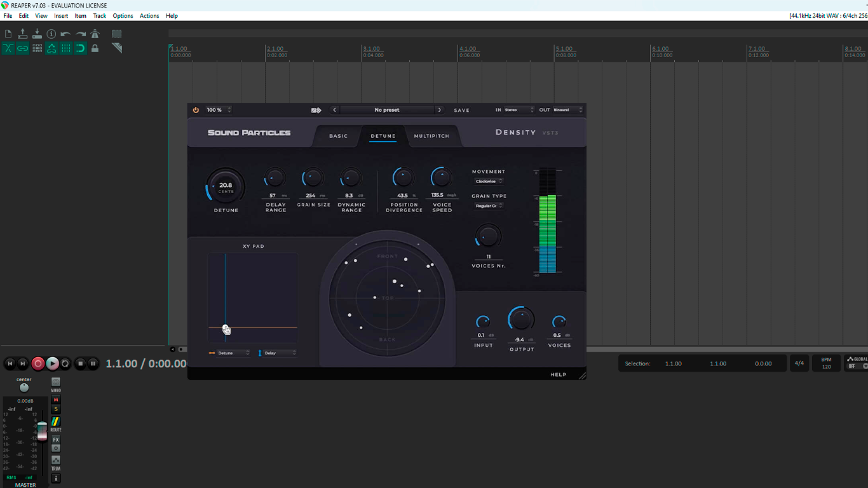
Task: Click the Voices level knob
Action: coord(559,322)
